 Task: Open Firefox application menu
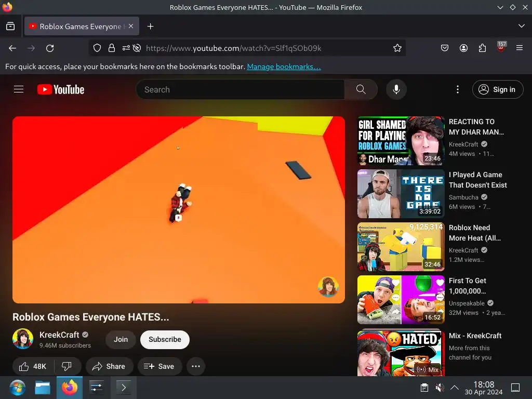tap(520, 48)
